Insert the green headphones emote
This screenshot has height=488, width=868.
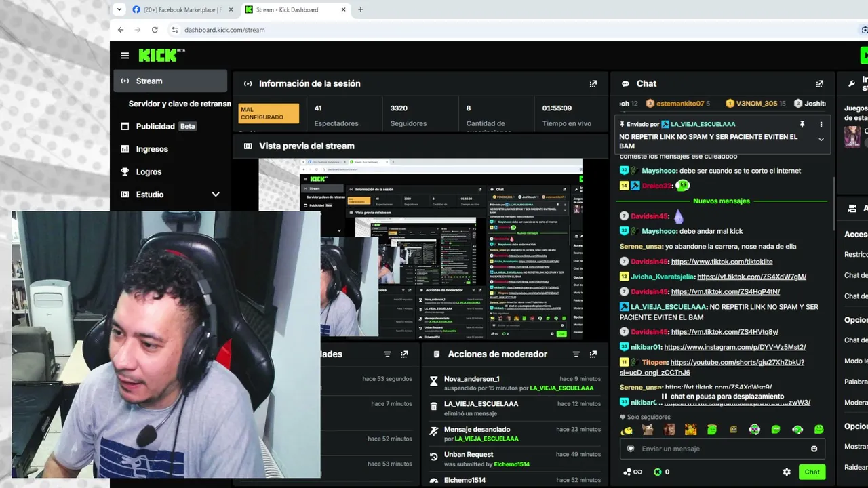[797, 430]
